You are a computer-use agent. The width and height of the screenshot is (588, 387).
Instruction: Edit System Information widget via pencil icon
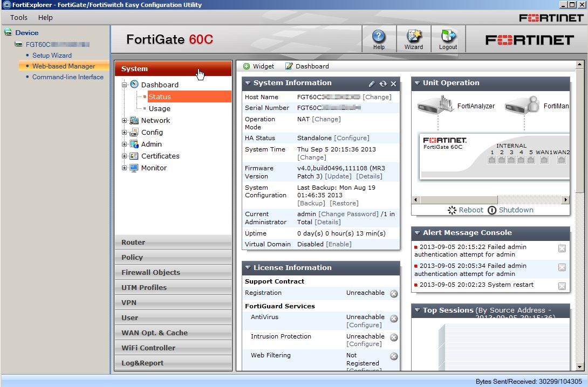371,84
